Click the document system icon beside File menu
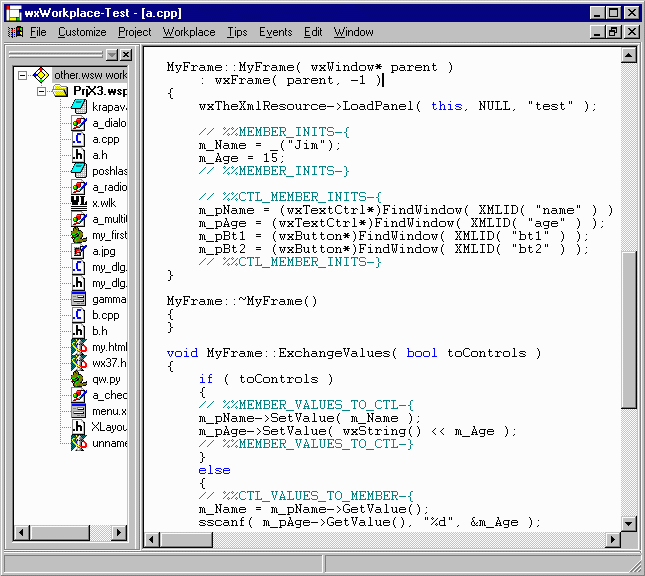This screenshot has width=645, height=576. point(16,32)
